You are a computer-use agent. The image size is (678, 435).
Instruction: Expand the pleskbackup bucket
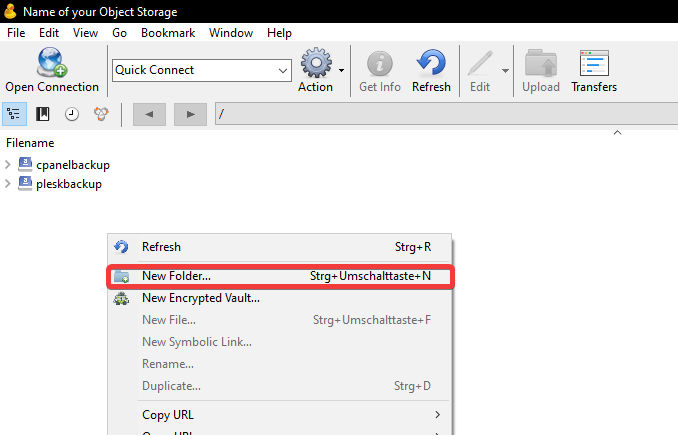point(10,184)
